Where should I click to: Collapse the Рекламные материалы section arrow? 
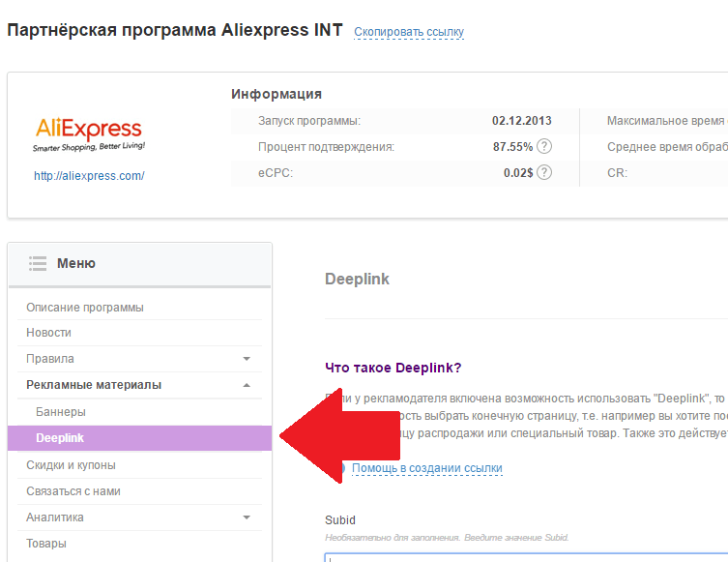247,385
